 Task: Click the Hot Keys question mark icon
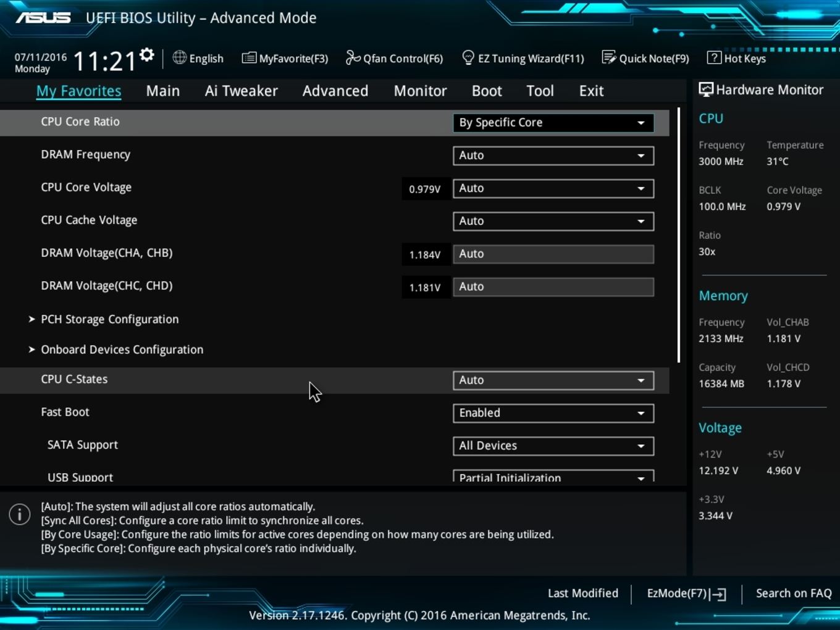tap(714, 57)
